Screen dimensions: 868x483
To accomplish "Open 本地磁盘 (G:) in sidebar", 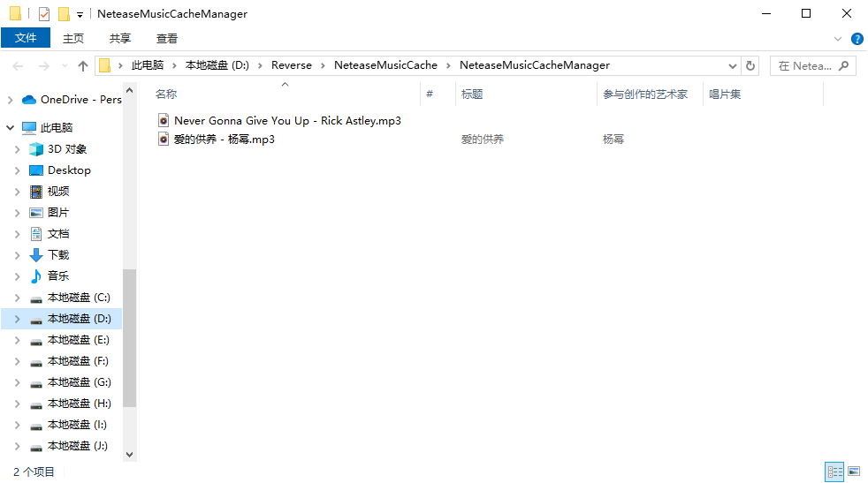I will click(x=80, y=382).
